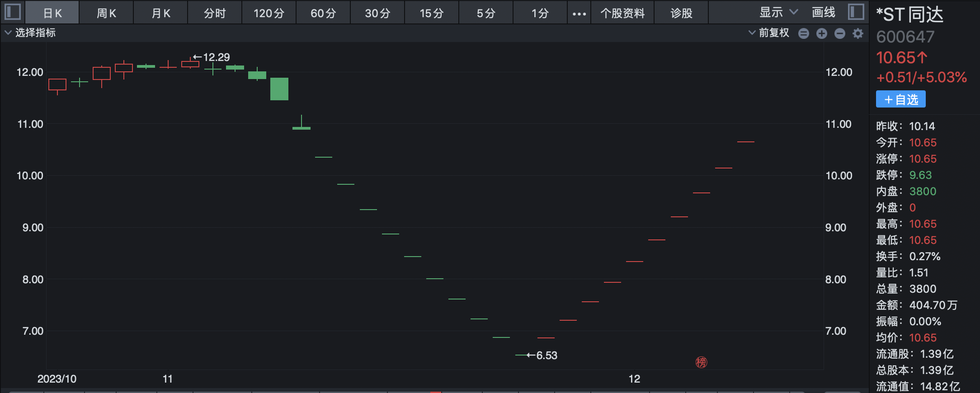Switch to the 60分 timeframe tab
This screenshot has height=393, width=980.
323,14
